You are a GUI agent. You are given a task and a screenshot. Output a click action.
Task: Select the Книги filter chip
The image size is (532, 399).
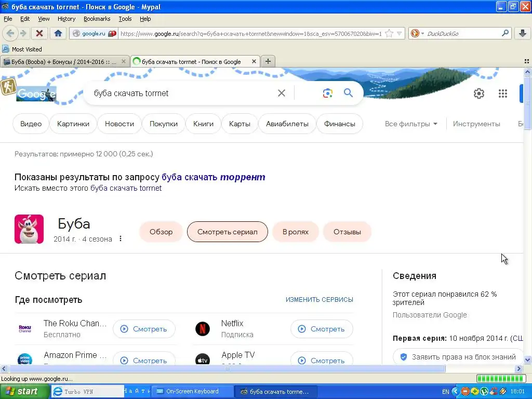[203, 124]
